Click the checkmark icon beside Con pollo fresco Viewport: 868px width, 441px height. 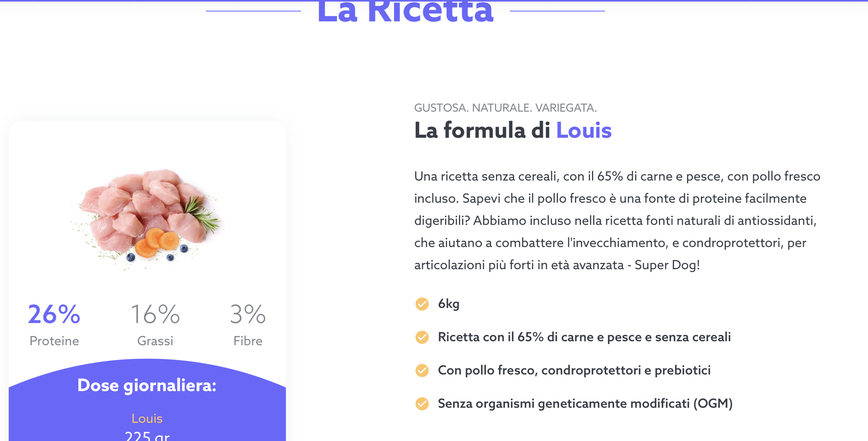[422, 371]
